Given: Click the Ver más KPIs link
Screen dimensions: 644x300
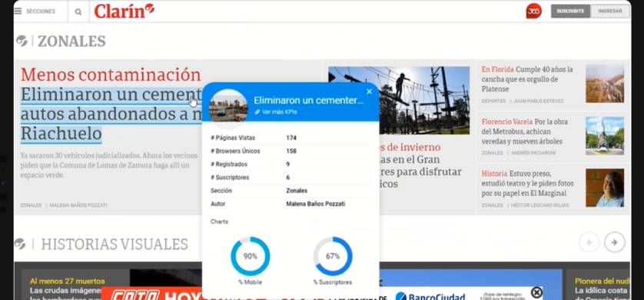Looking at the screenshot, I should (x=279, y=112).
